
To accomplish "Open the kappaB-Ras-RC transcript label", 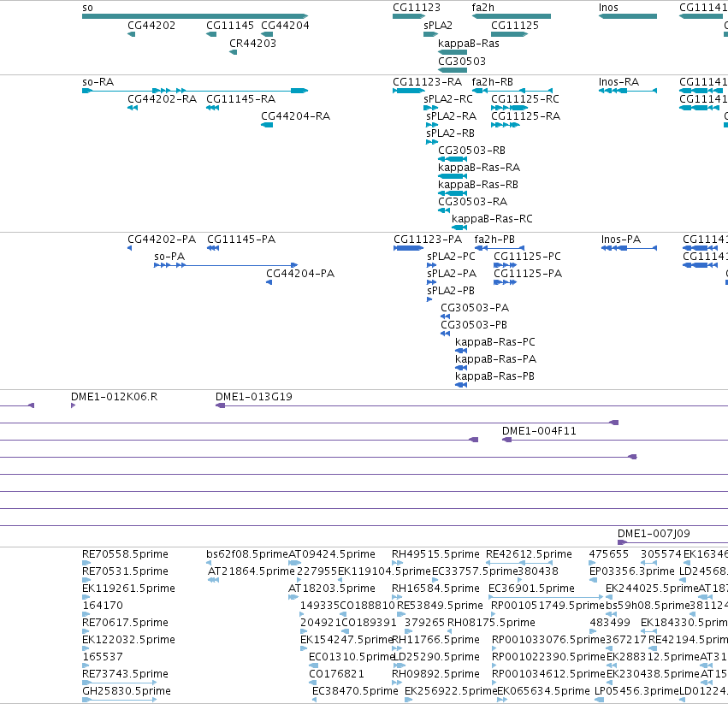I will [492, 219].
